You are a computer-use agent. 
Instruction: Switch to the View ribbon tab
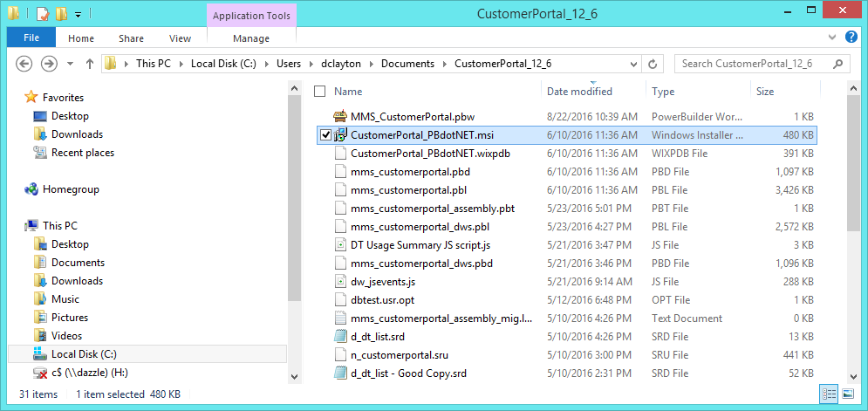pos(180,38)
